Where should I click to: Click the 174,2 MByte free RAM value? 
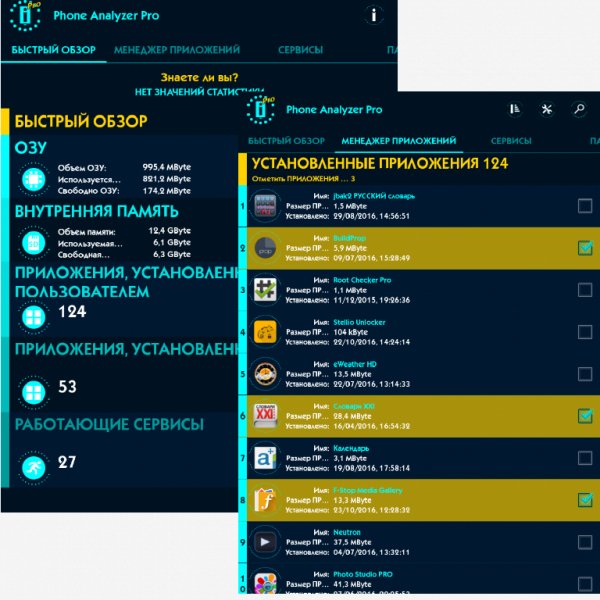tap(166, 191)
